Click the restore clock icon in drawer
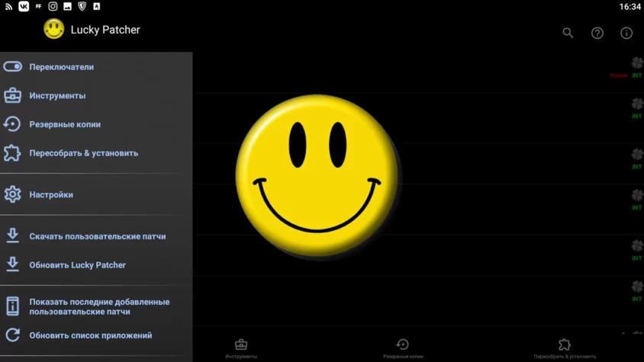Image resolution: width=644 pixels, height=362 pixels. [12, 124]
